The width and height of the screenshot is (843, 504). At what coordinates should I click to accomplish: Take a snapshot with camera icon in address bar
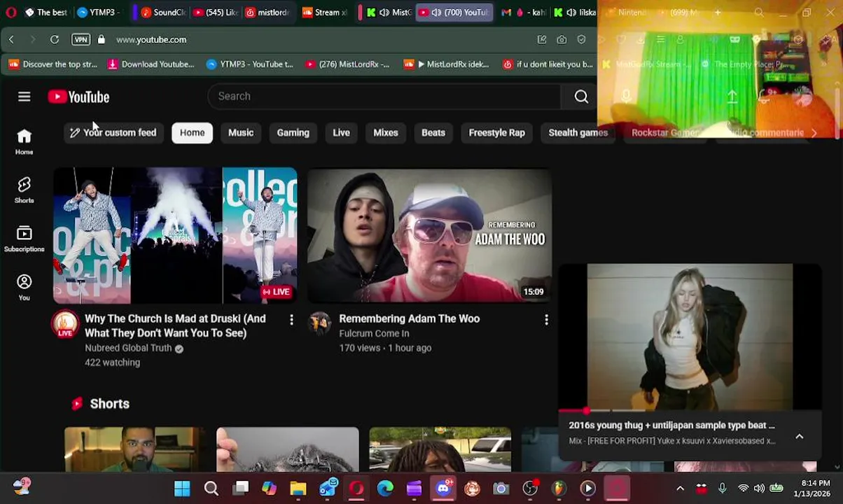coord(562,40)
